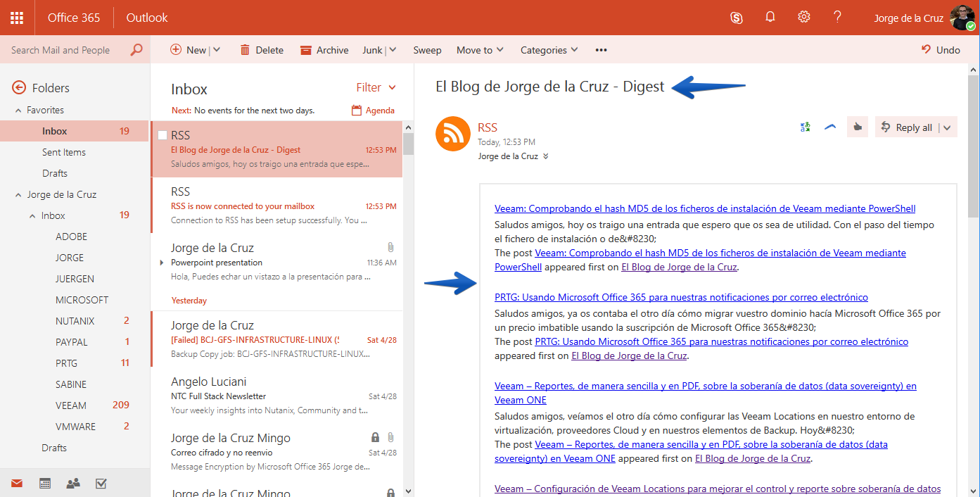The image size is (980, 497).
Task: Click the Delete button in toolbar
Action: 262,50
